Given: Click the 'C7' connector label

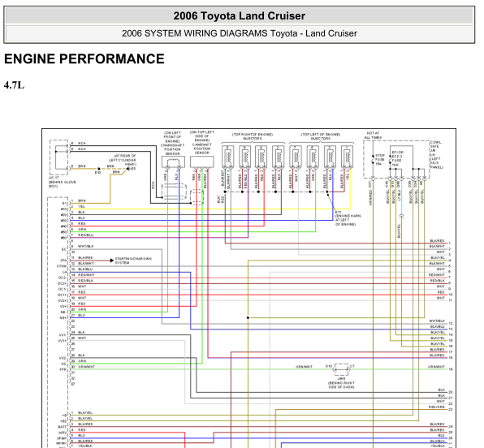Looking at the screenshot, I should (352, 366).
